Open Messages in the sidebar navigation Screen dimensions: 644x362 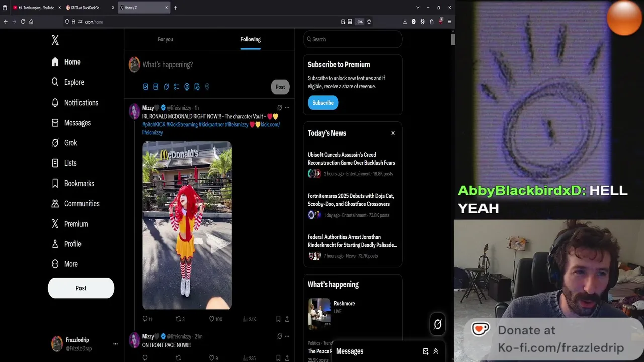point(71,123)
